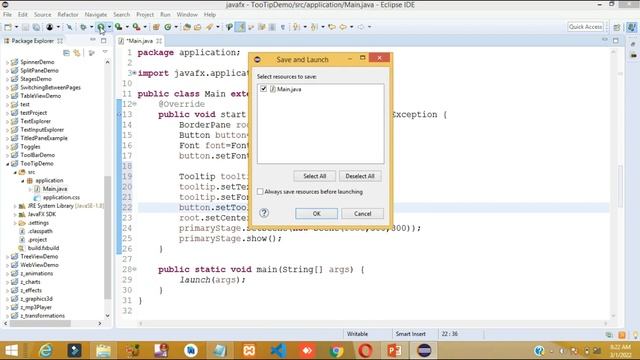640x360 pixels.
Task: Click the New wizard icon in the toolbar
Action: click(x=8, y=27)
